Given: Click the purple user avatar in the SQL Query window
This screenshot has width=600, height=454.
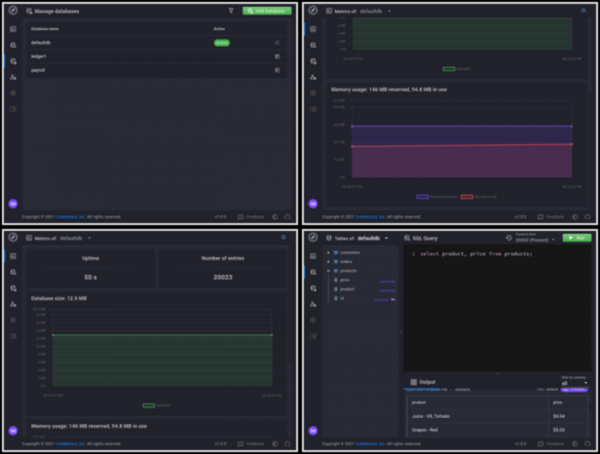Looking at the screenshot, I should point(313,430).
